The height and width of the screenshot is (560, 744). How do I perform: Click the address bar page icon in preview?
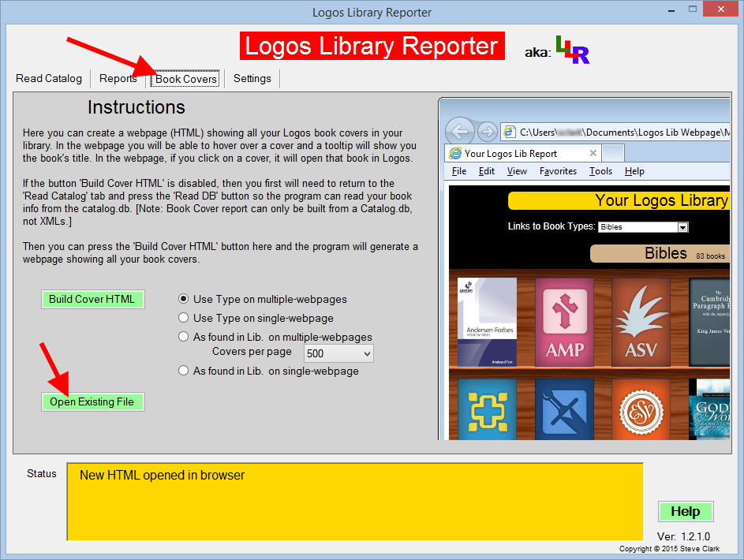[509, 132]
